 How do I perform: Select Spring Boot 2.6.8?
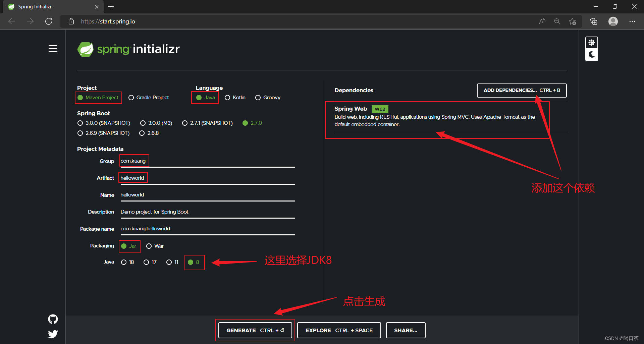click(x=149, y=133)
